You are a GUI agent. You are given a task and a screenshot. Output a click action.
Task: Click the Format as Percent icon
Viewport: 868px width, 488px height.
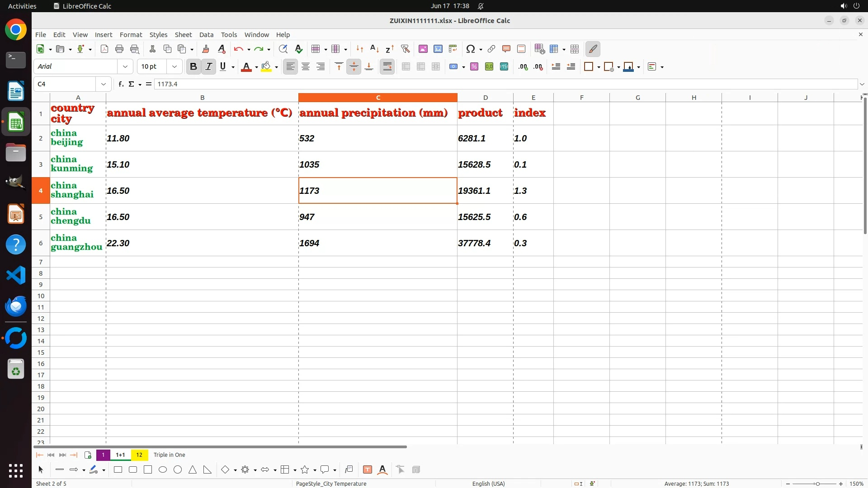[474, 66]
